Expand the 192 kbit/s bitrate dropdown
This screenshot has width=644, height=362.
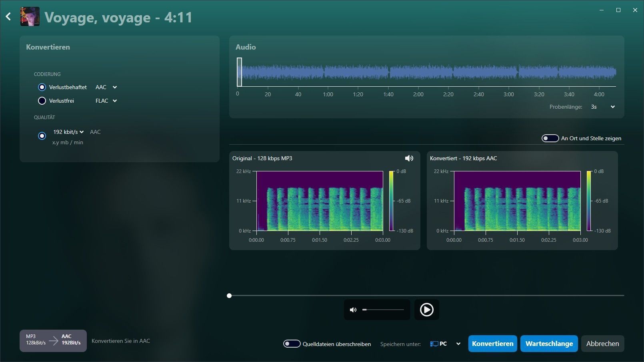click(68, 132)
